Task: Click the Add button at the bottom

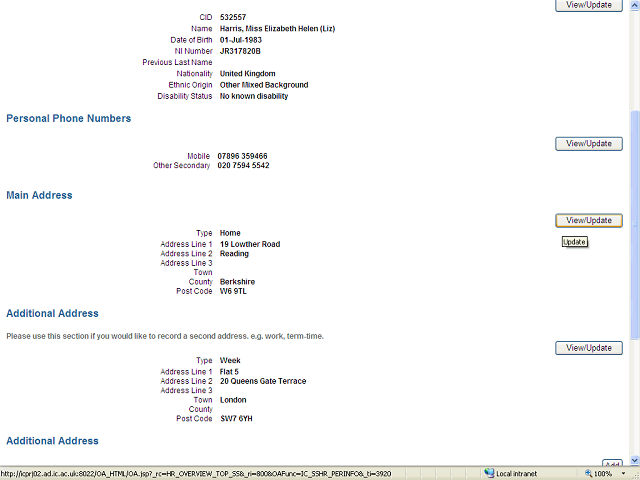Action: [x=612, y=465]
